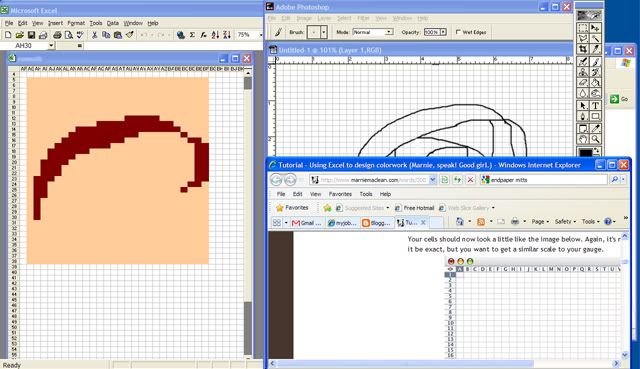Image resolution: width=640 pixels, height=369 pixels.
Task: Click Excel's Print icon
Action: click(x=57, y=35)
